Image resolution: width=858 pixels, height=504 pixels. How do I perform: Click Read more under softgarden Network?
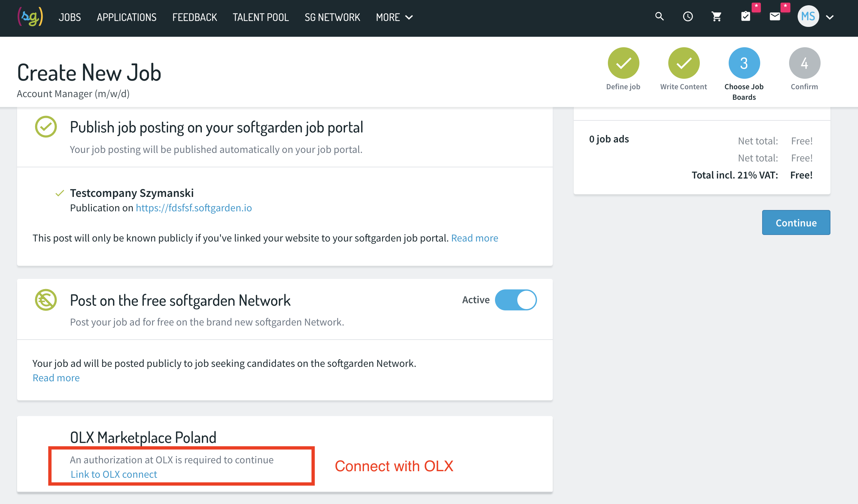[56, 378]
